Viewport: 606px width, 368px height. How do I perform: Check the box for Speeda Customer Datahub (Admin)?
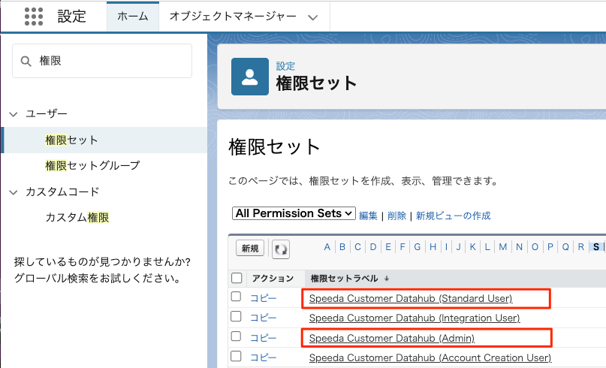click(236, 336)
